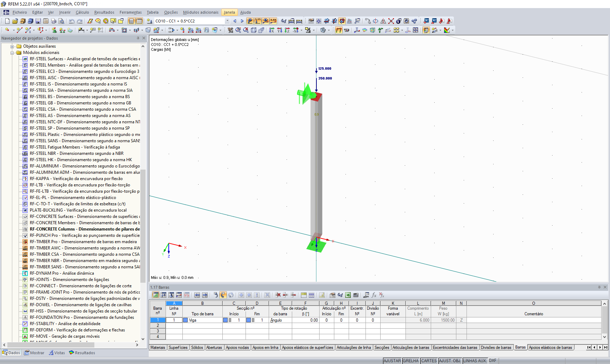Toggle DXF in the status bar

pyautogui.click(x=493, y=361)
